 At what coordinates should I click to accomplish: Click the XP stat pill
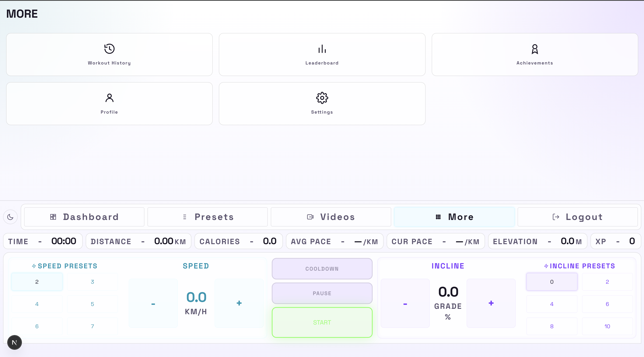[615, 241]
